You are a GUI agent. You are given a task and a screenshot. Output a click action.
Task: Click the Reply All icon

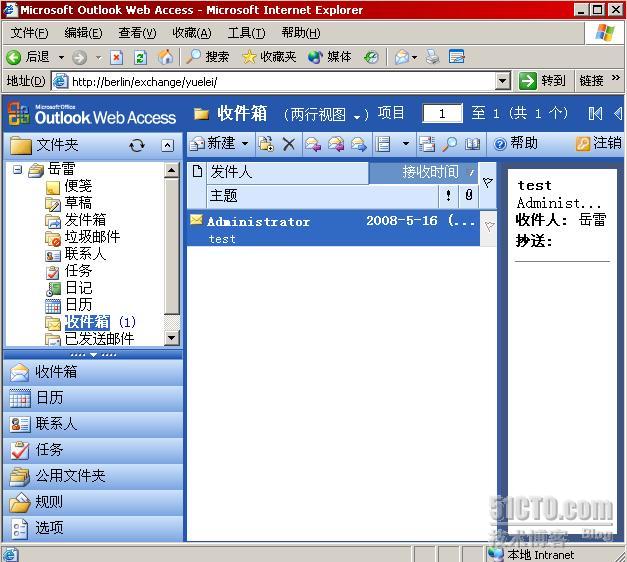coord(335,144)
